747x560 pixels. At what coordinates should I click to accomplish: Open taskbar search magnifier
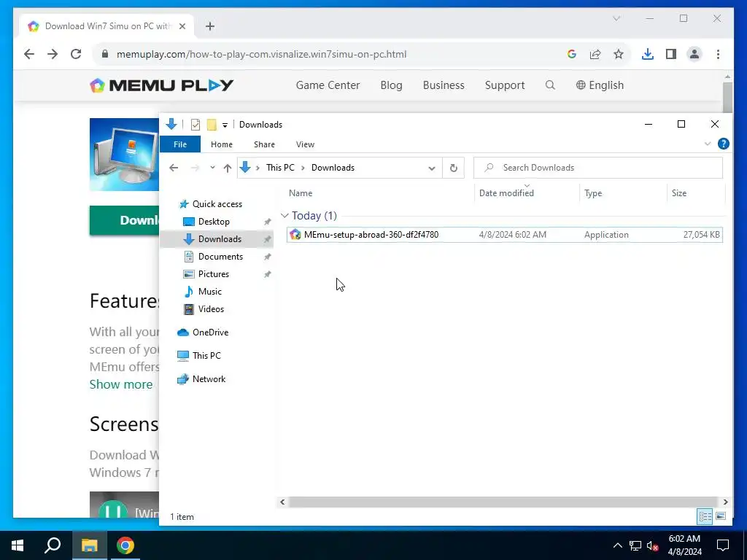53,545
